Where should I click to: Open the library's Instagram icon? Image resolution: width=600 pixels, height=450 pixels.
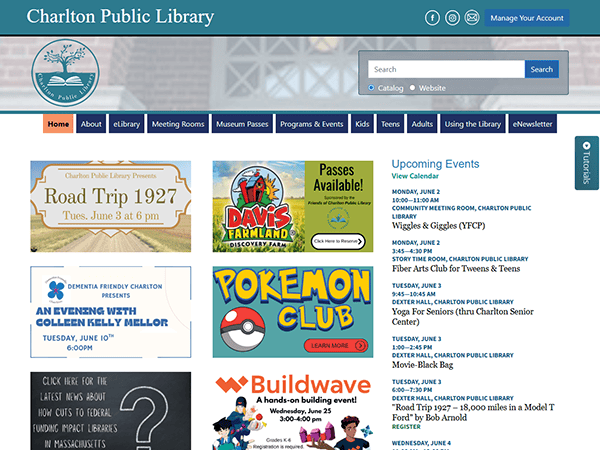point(452,18)
